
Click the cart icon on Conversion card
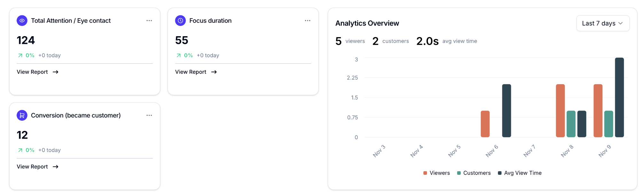(22, 115)
